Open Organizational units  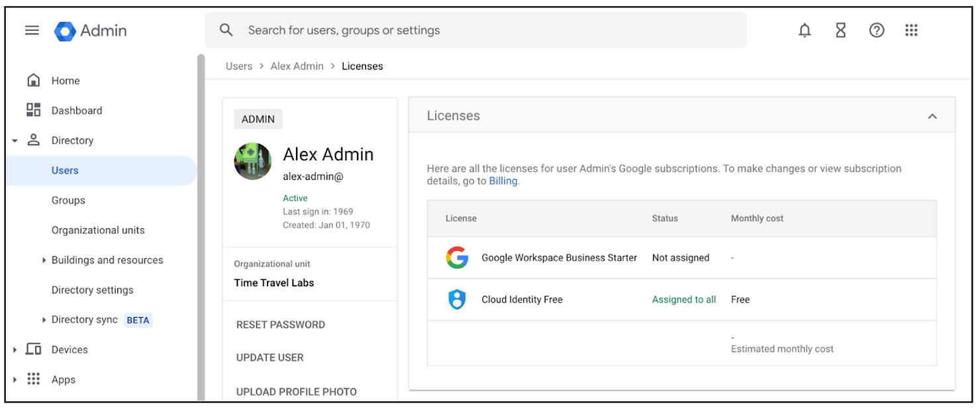pos(98,230)
